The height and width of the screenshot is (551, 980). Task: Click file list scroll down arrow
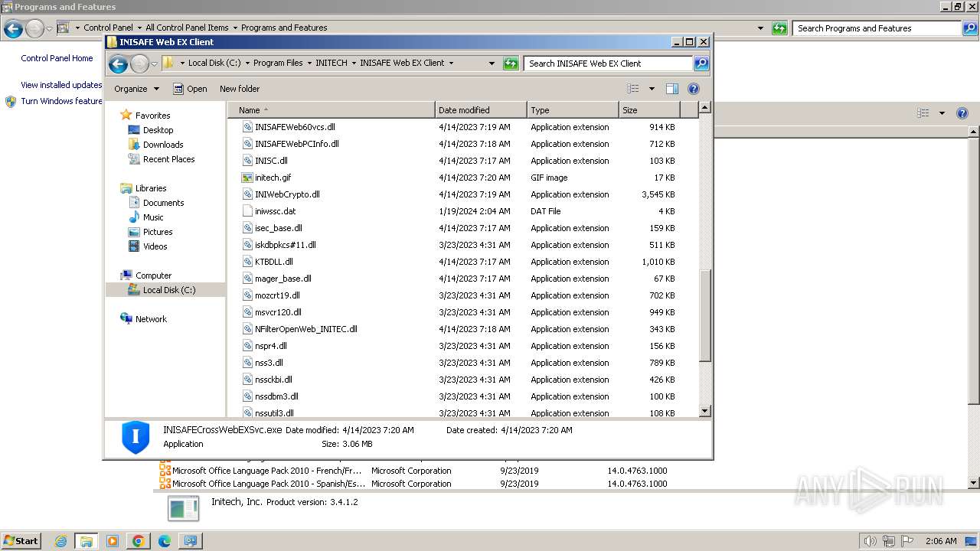click(x=705, y=411)
